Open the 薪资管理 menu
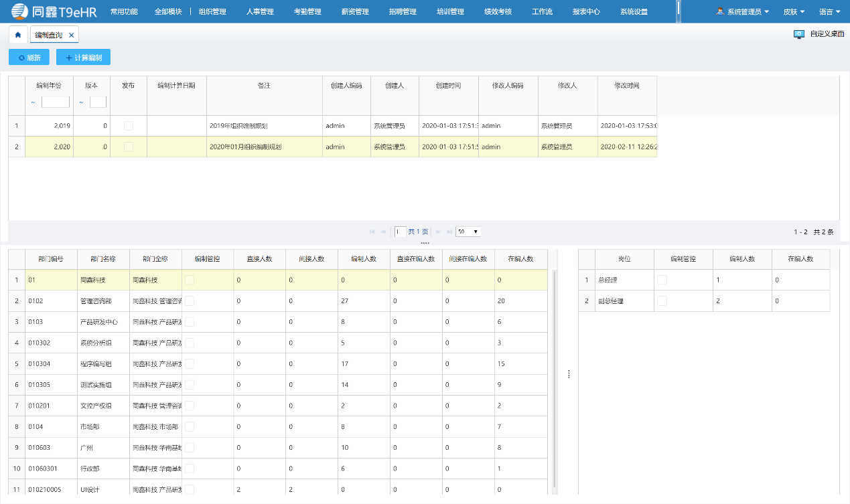The height and width of the screenshot is (504, 850). [354, 11]
